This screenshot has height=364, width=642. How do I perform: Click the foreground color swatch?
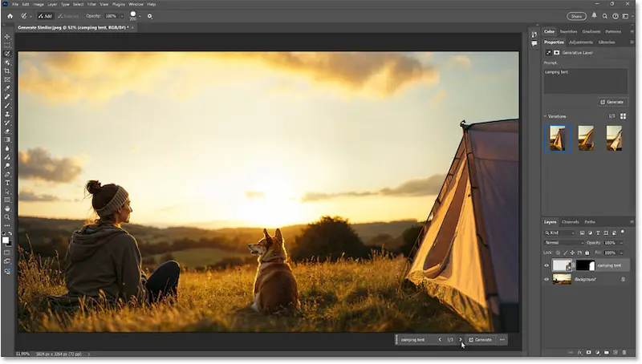coord(6,240)
